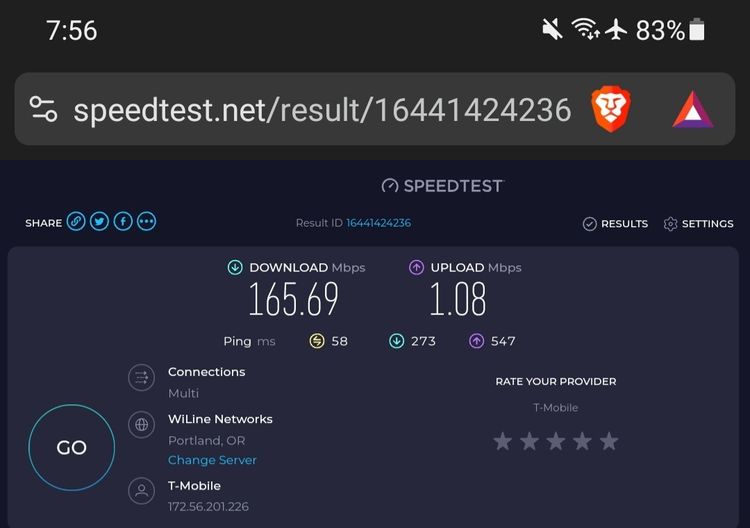Image resolution: width=750 pixels, height=528 pixels.
Task: Tap the speedtest.net URL address field
Action: pos(322,110)
